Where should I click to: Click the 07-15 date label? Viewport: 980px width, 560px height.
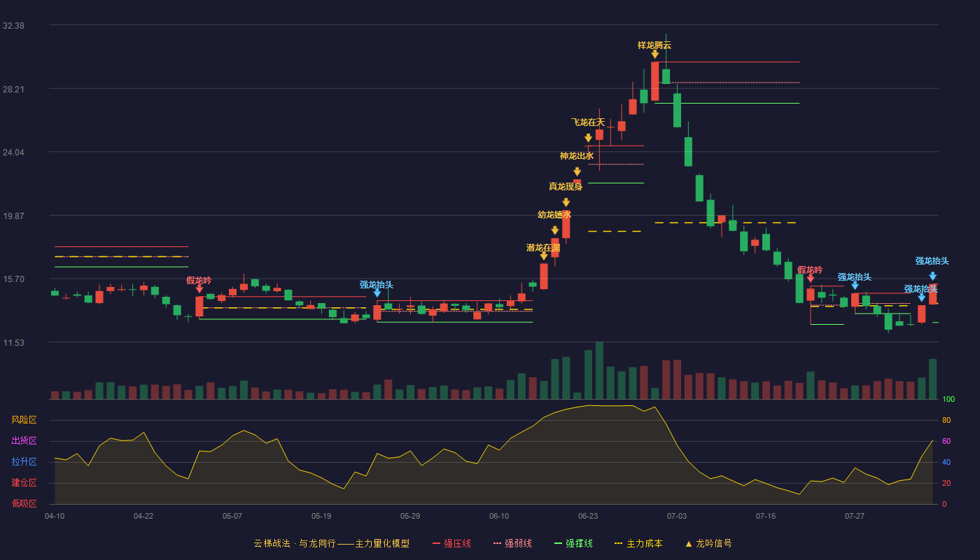tap(766, 516)
